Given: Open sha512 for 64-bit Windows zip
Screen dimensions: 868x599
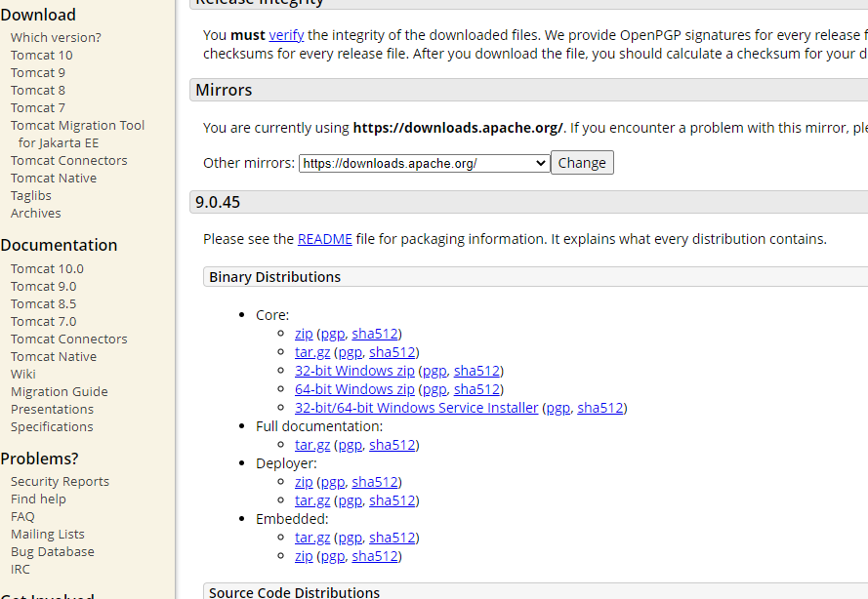Looking at the screenshot, I should (476, 389).
